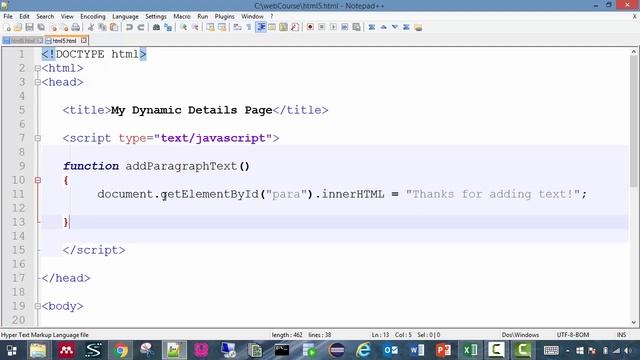Collapse the function brace fold on line 10
The height and width of the screenshot is (360, 640).
tap(38, 180)
